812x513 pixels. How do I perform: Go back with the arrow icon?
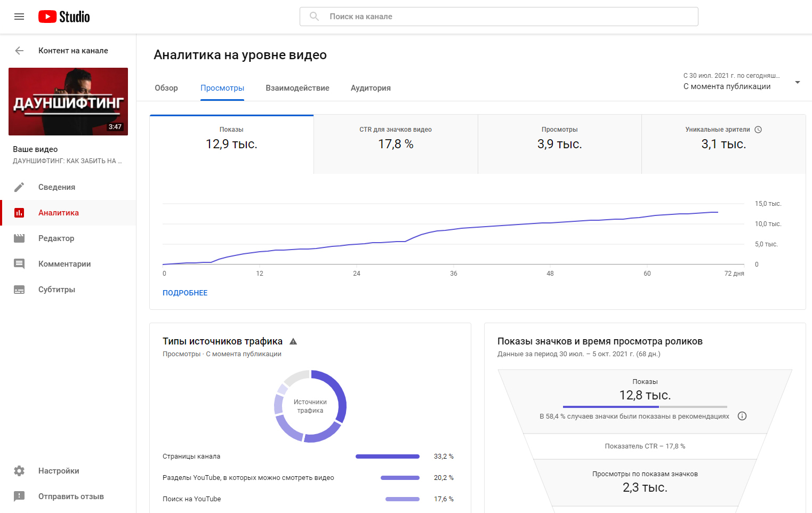tap(19, 51)
